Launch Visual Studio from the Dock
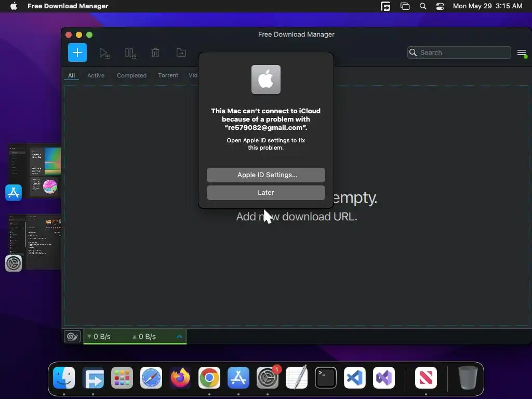This screenshot has height=399, width=532. pyautogui.click(x=384, y=378)
